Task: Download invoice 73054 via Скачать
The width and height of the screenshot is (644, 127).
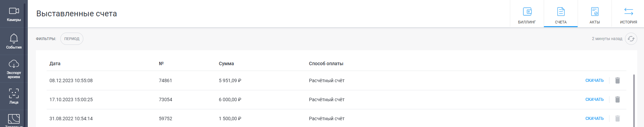Action: tap(595, 99)
